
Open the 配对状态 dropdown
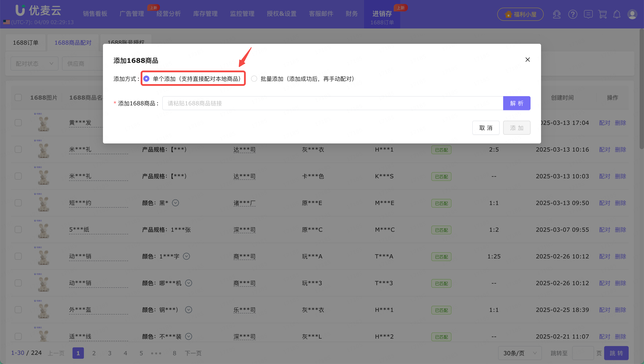(34, 64)
